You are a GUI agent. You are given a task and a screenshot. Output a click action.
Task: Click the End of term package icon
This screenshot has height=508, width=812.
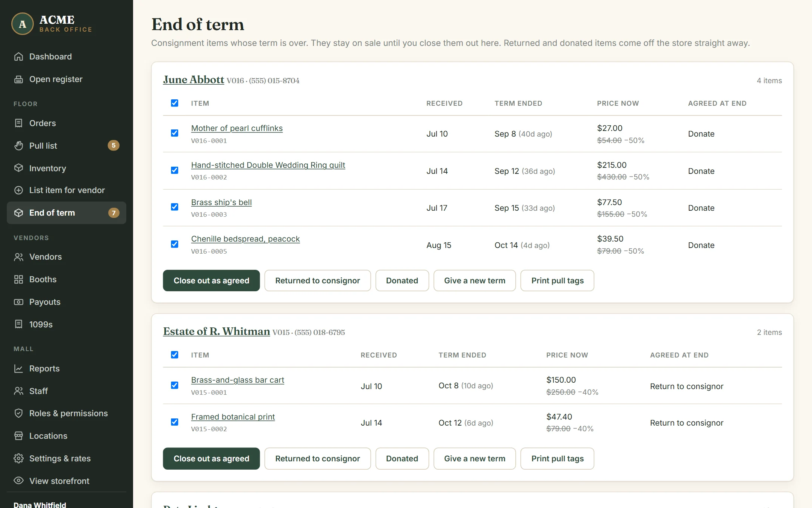pos(18,213)
